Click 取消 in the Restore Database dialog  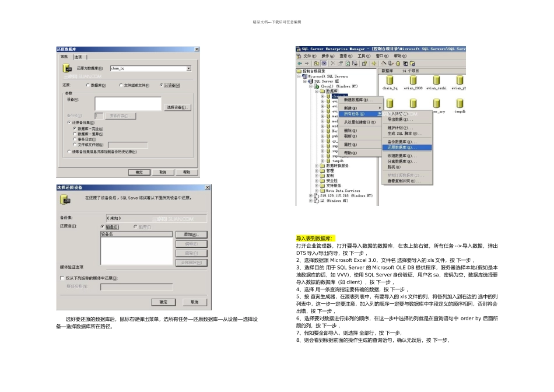[163, 172]
